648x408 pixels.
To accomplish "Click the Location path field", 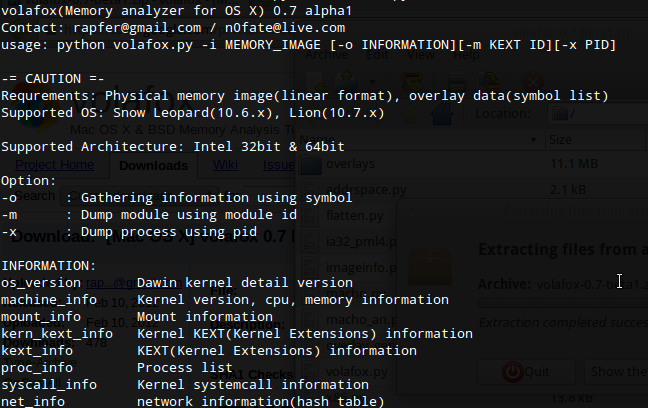I will 598,114.
